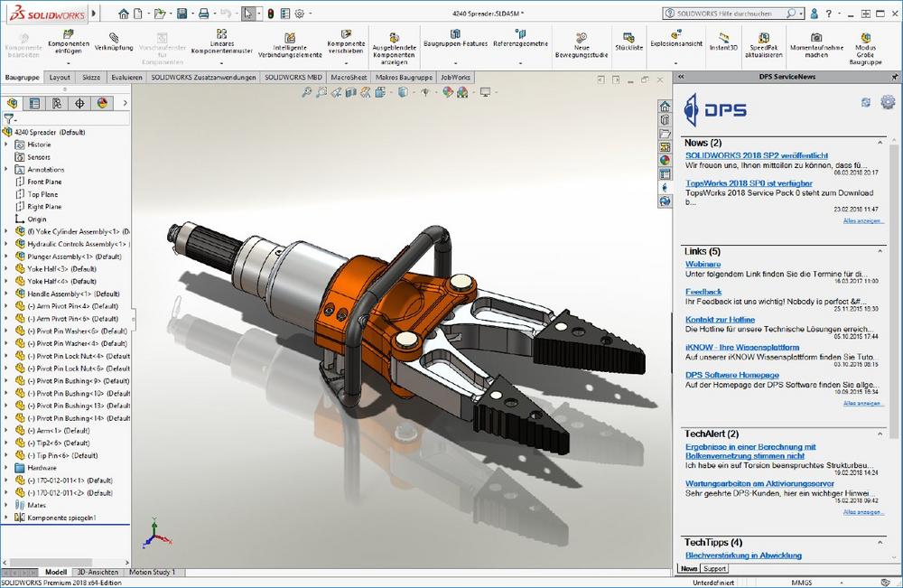
Task: Refresh the DPS ServiceNews panel
Action: [x=866, y=102]
